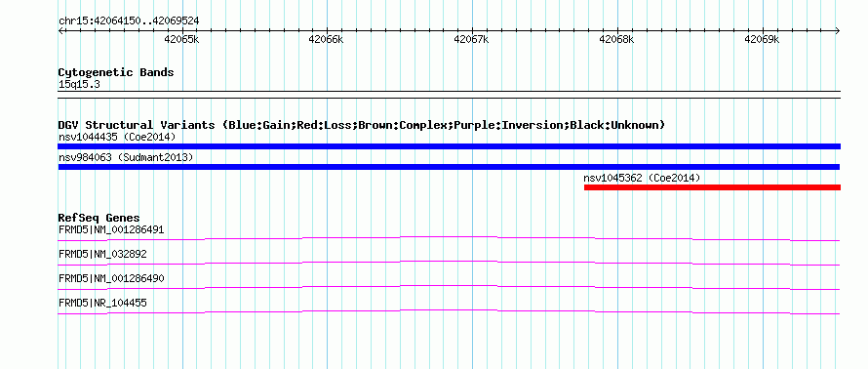This screenshot has height=369, width=868.
Task: Click the nsv1044435 blue gain bar
Action: tap(449, 146)
